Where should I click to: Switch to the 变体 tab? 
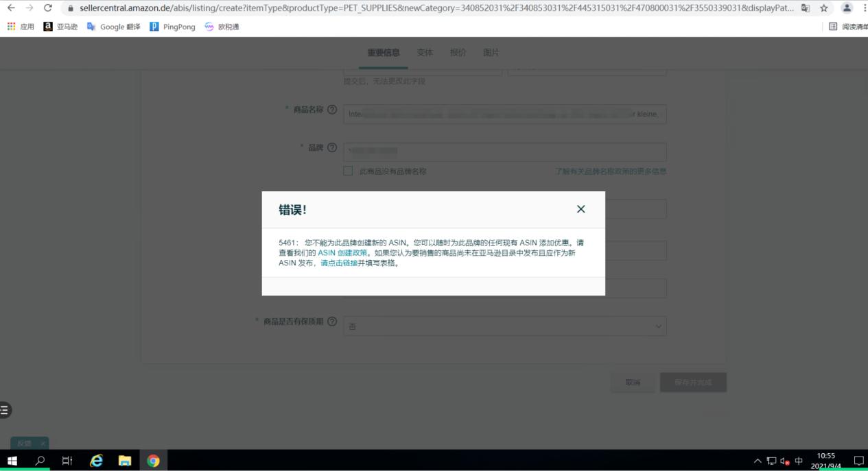pyautogui.click(x=425, y=52)
